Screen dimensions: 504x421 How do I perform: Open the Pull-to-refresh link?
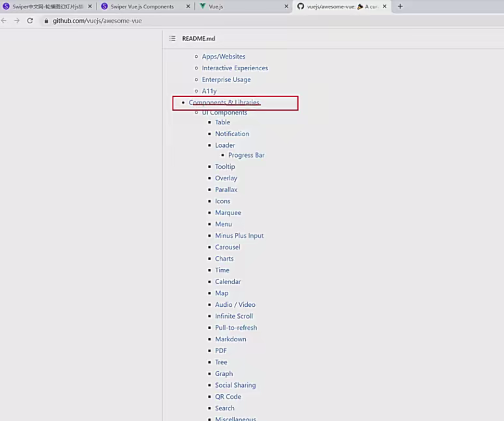236,327
